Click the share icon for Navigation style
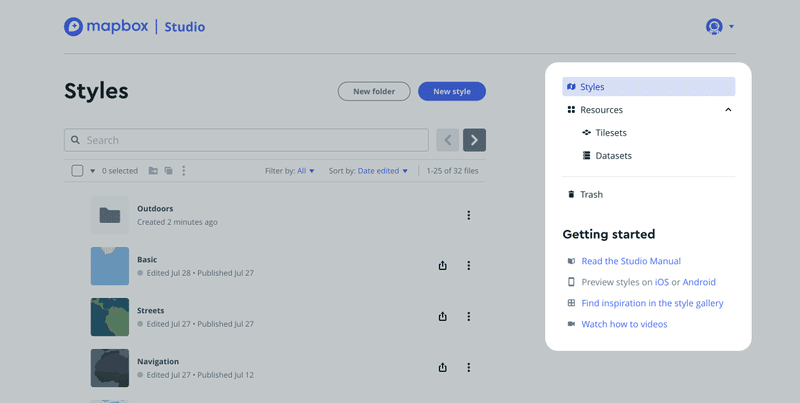 click(x=442, y=367)
